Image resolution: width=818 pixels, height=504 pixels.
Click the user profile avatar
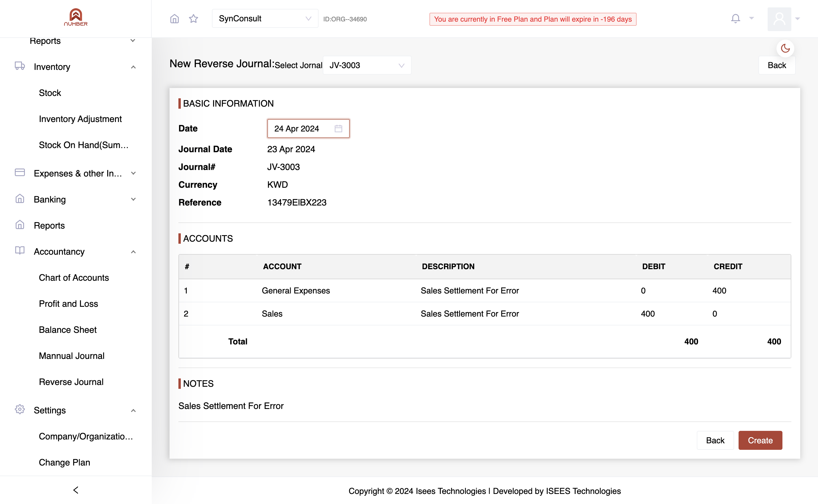tap(779, 19)
